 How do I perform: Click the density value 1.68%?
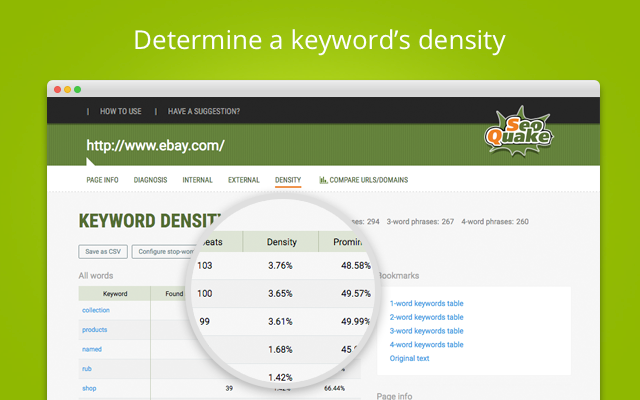point(280,349)
